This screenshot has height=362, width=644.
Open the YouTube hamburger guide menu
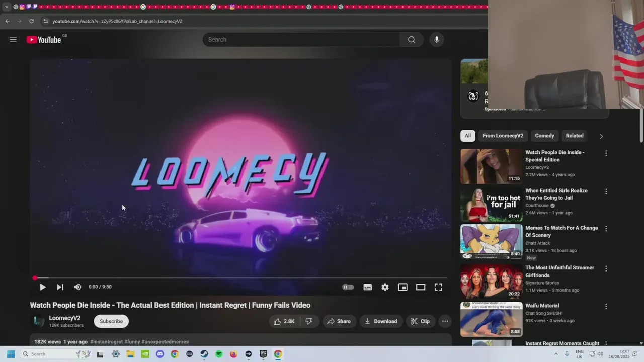13,40
